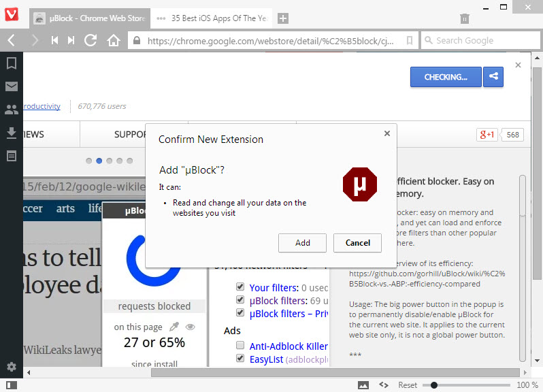543x392 pixels.
Task: Click the address bar padlock icon
Action: point(137,41)
